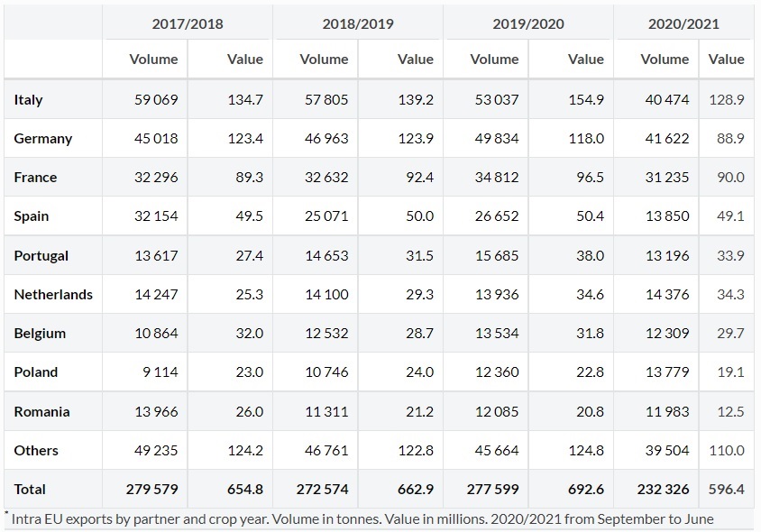Screen dimensions: 761x532
Task: Click the Portugal row label
Action: tap(41, 256)
